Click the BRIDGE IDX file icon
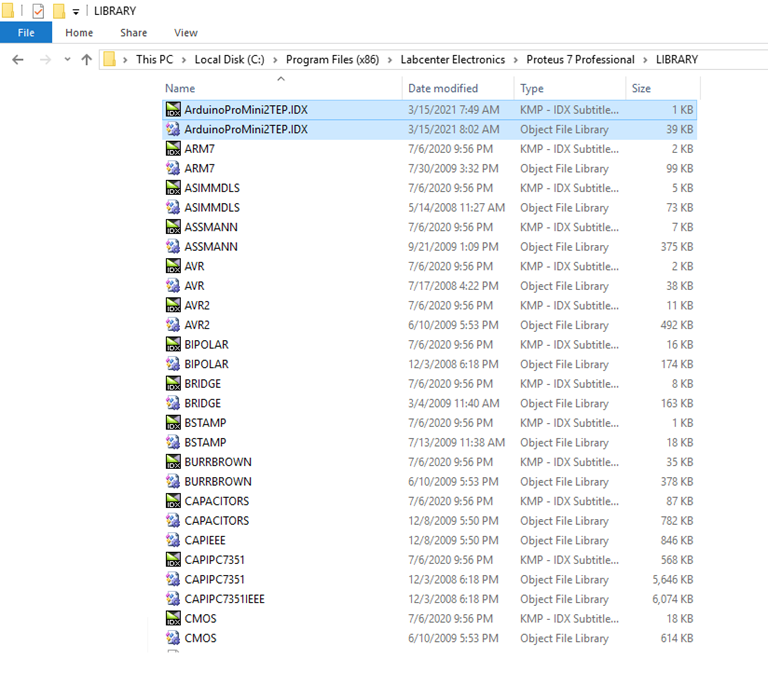The width and height of the screenshot is (768, 686). (x=173, y=384)
